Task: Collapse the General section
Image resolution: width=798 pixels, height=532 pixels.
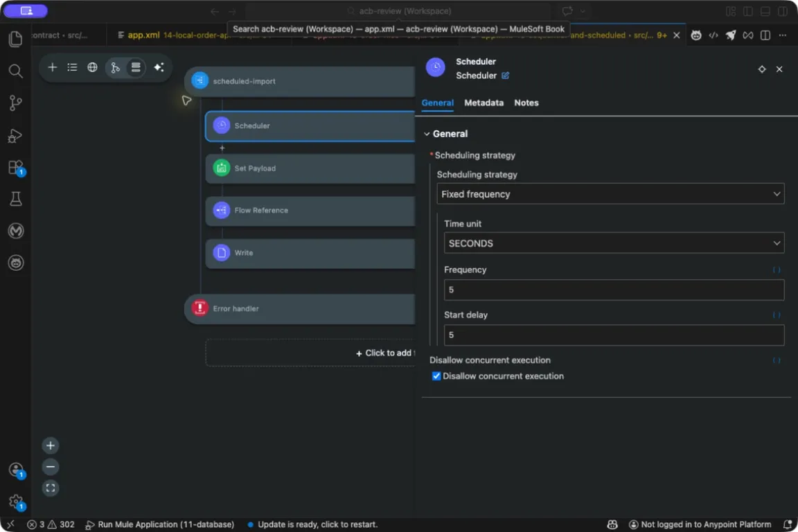Action: pos(427,134)
